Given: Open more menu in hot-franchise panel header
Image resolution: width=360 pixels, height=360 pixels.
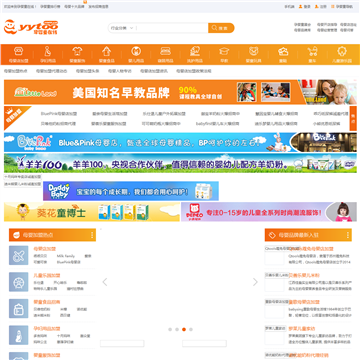Looking at the screenshot, I should coord(92,235).
